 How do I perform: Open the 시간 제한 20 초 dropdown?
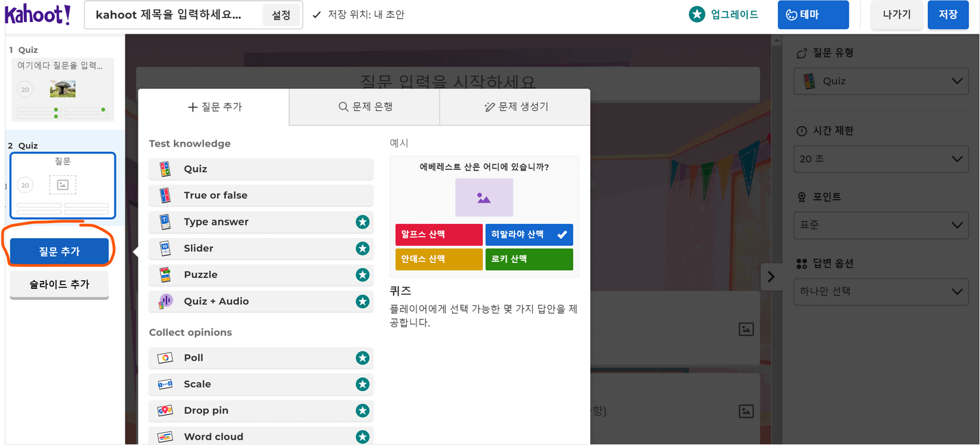coord(881,159)
